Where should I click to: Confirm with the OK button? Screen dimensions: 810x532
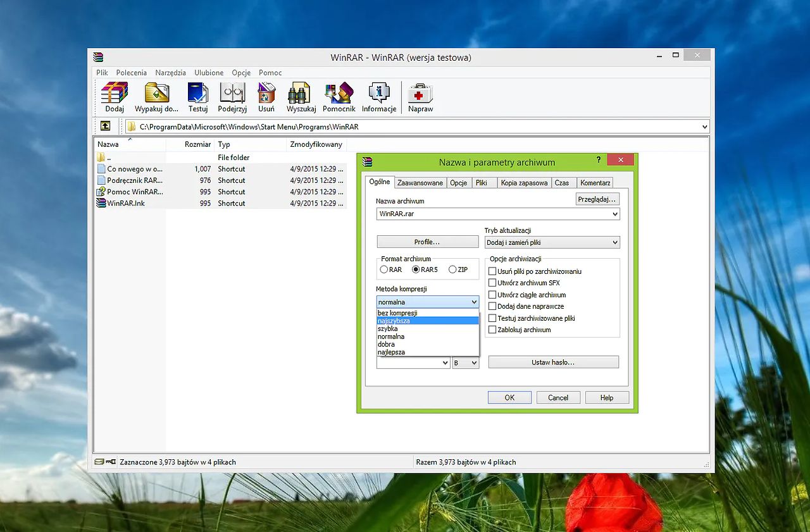(x=509, y=398)
